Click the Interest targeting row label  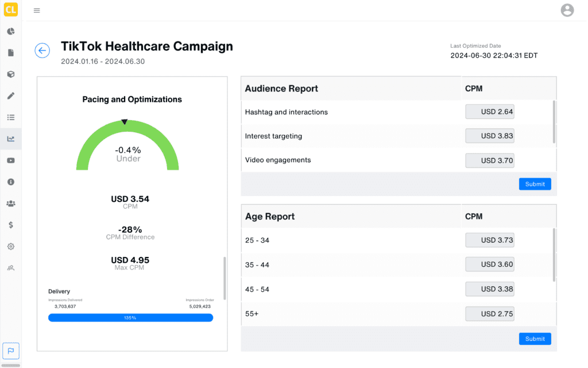tap(273, 136)
